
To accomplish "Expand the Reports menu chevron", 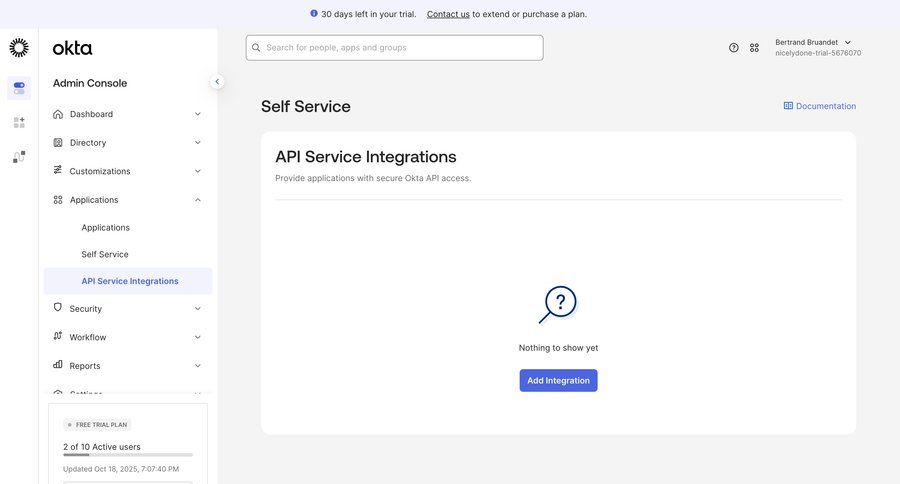I will [x=197, y=366].
